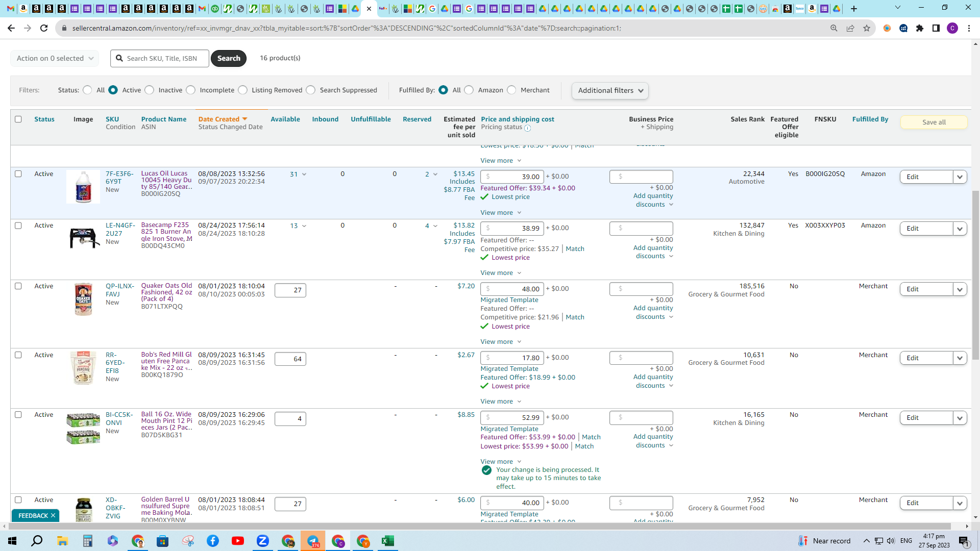Sort by Product Name column
This screenshot has width=980, height=551.
click(164, 119)
